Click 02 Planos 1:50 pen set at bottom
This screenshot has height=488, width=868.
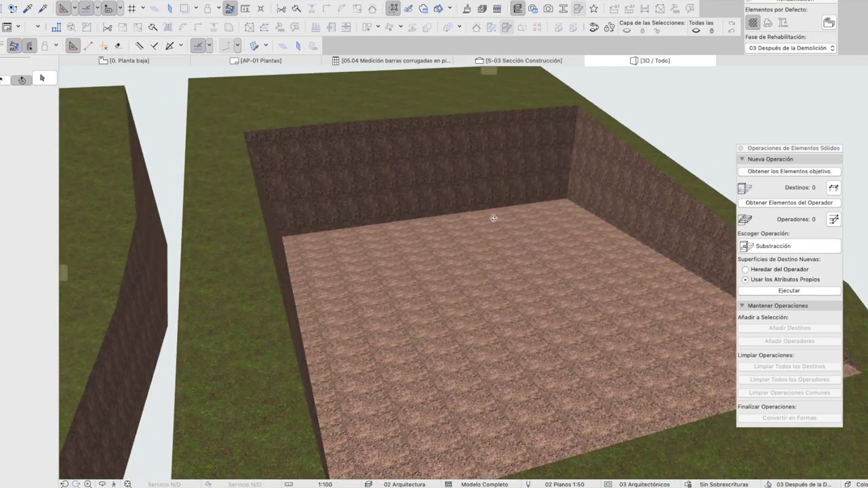[564, 484]
